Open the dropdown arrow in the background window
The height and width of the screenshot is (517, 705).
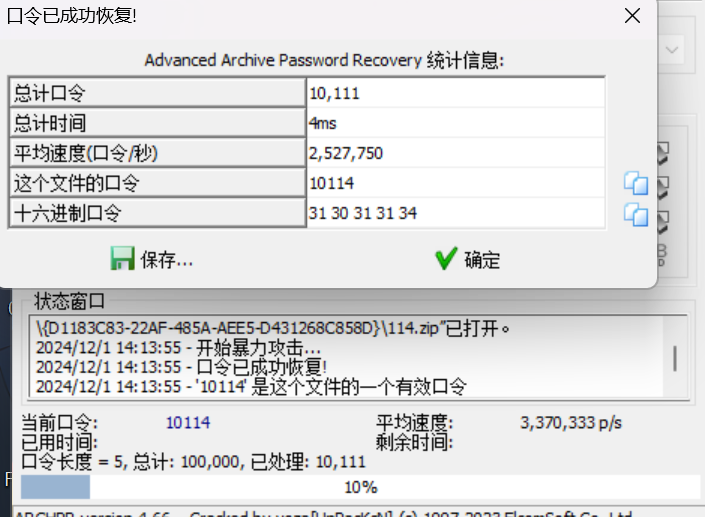[672, 49]
